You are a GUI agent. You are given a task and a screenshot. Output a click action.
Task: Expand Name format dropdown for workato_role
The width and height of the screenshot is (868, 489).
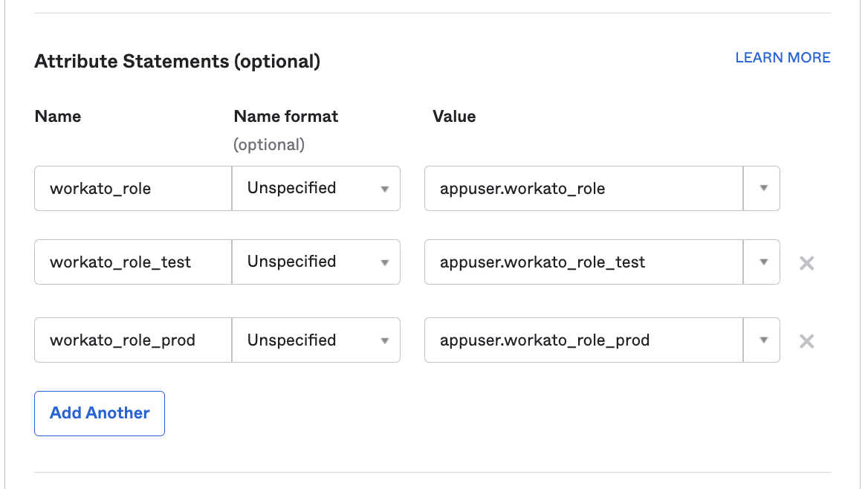(316, 189)
